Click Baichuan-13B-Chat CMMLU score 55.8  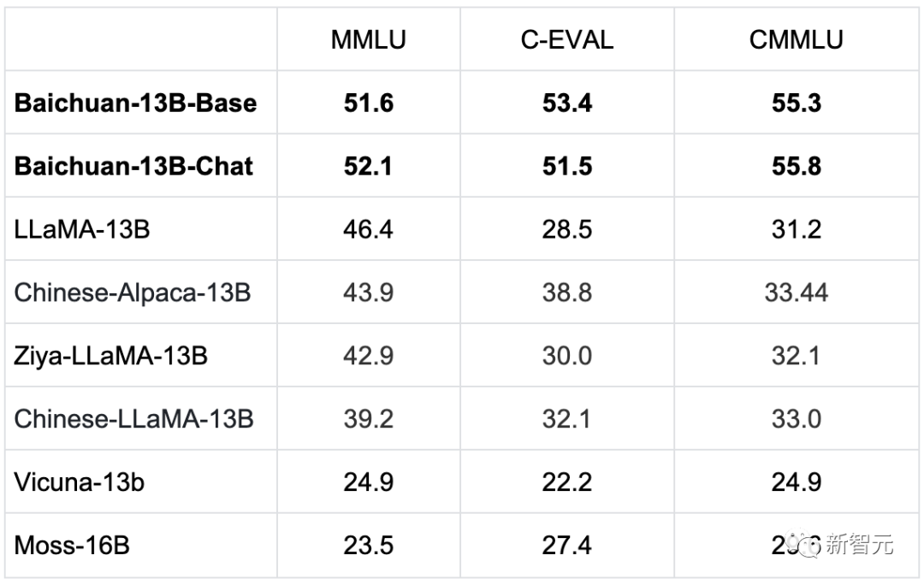[x=796, y=165]
